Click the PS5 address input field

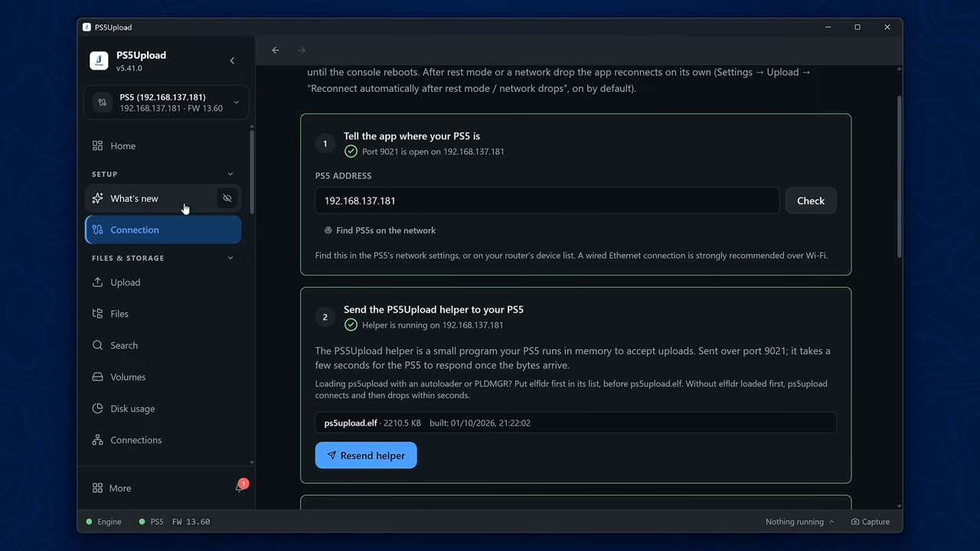point(547,201)
